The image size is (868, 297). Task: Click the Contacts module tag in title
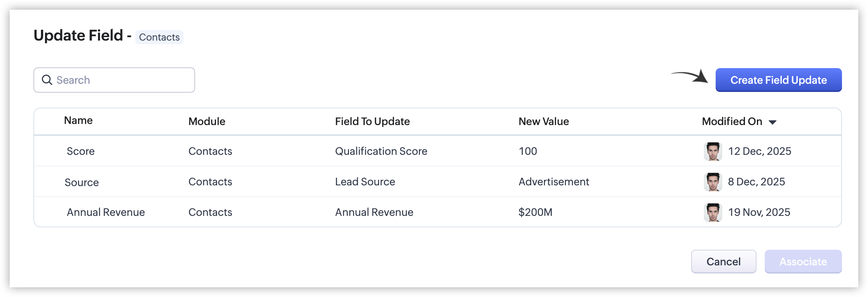coord(159,37)
